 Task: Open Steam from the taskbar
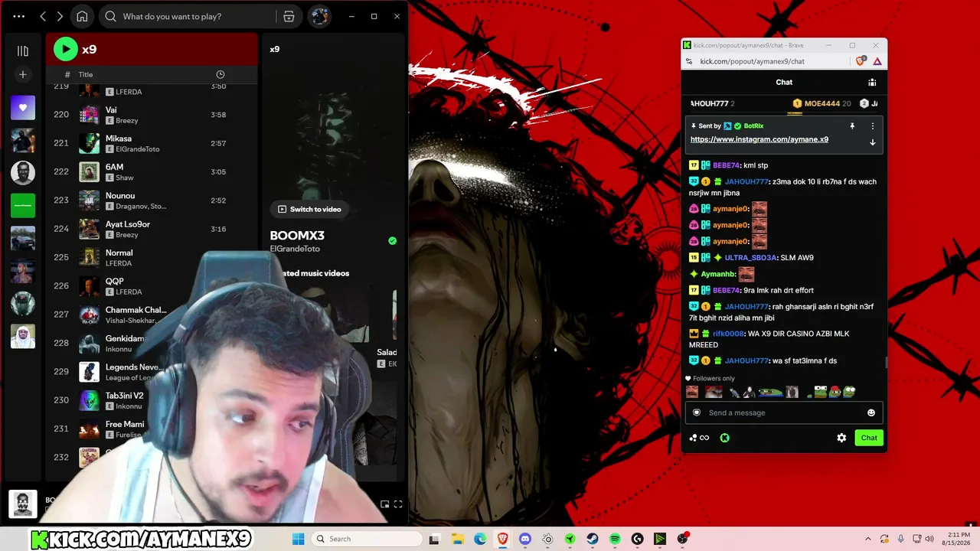(593, 539)
